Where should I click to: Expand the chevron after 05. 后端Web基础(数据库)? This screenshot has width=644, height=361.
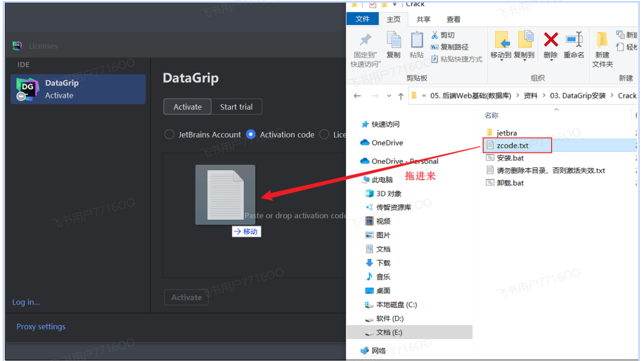pos(518,96)
